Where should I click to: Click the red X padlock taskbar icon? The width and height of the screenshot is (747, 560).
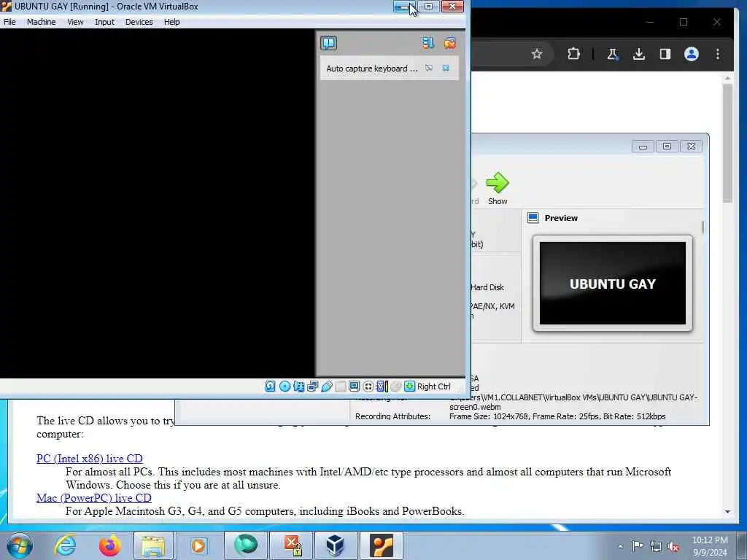pyautogui.click(x=292, y=545)
